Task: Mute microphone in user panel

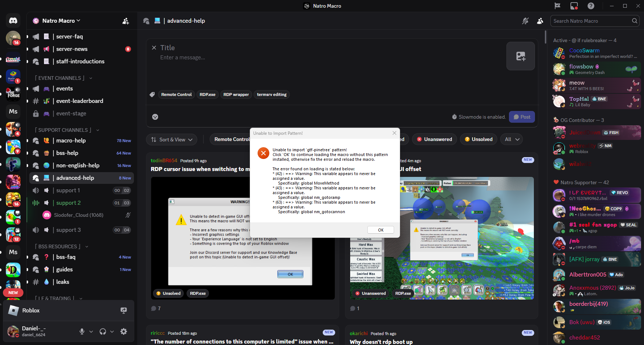Action: point(82,331)
